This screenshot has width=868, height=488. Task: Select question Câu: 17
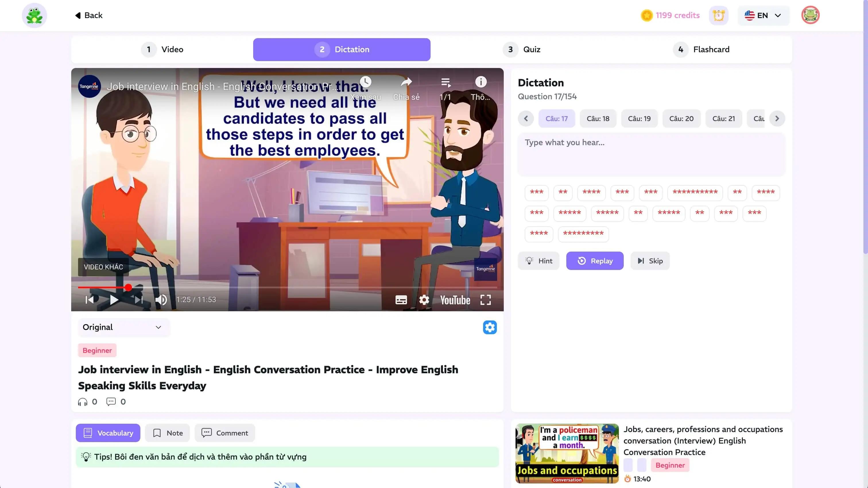click(557, 118)
